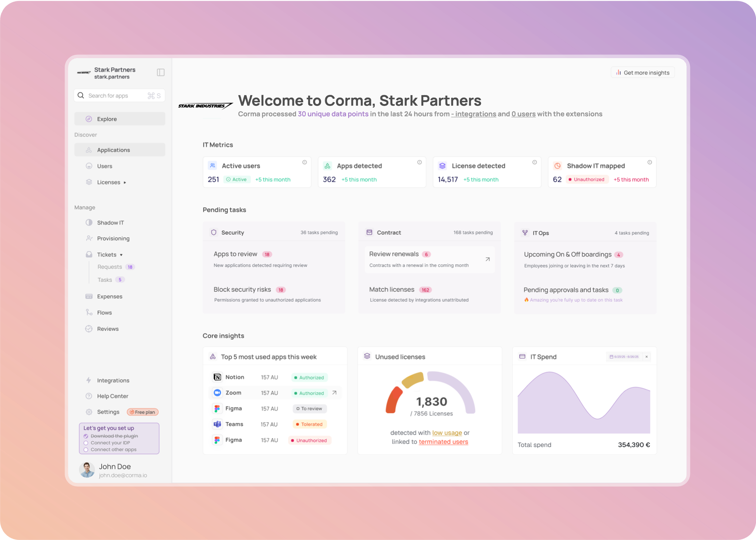The image size is (756, 540).
Task: Click the Notion app icon
Action: click(217, 377)
